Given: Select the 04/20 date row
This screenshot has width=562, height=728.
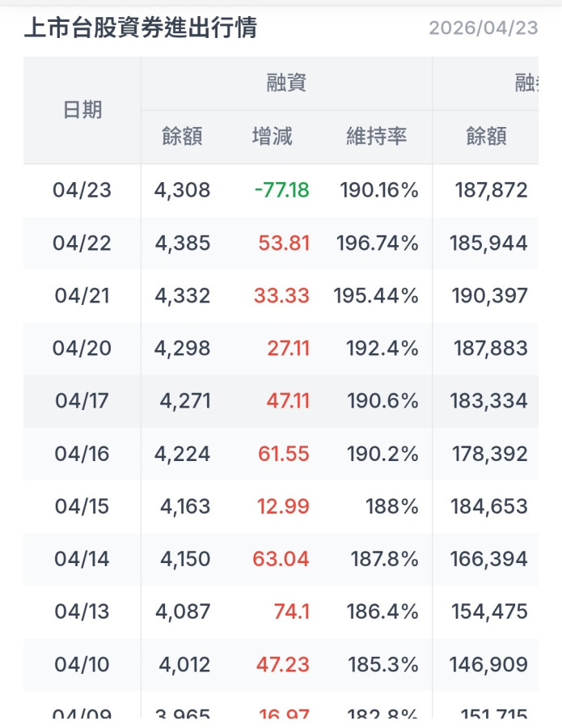Looking at the screenshot, I should pos(82,348).
